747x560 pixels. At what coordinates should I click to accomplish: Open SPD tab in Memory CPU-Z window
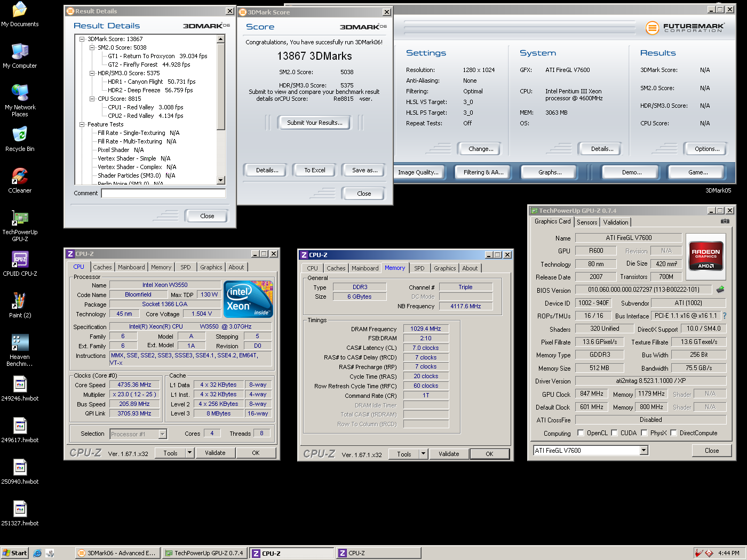click(419, 268)
